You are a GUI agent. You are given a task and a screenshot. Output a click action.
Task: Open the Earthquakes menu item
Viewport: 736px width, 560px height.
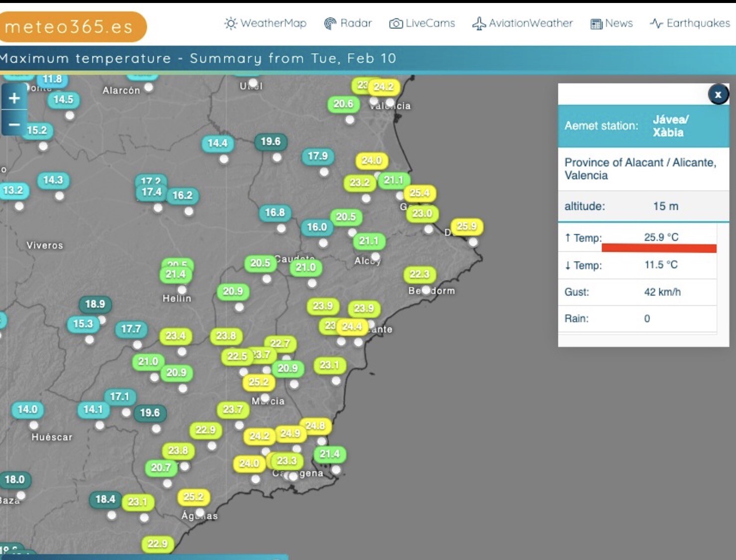coord(698,23)
